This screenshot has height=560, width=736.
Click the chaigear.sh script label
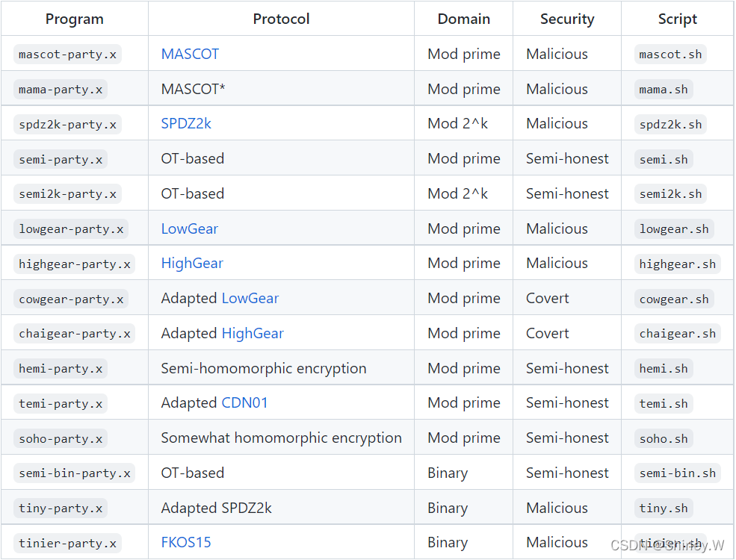point(677,334)
